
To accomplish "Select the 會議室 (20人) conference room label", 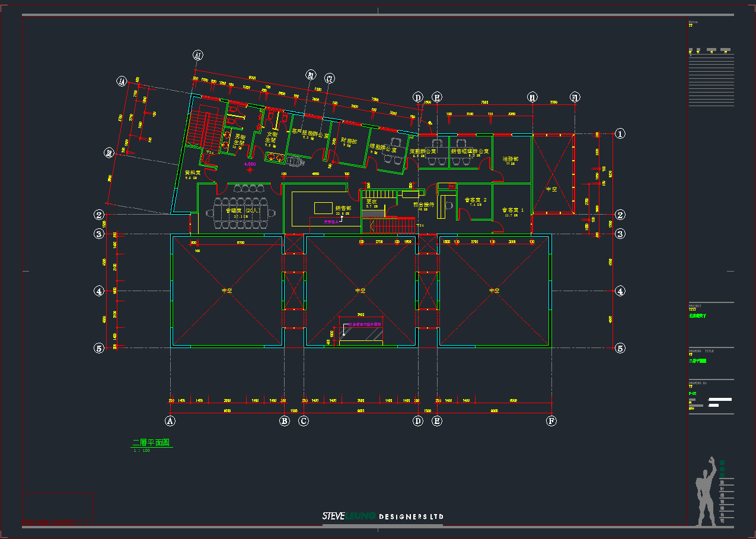I will [x=235, y=210].
